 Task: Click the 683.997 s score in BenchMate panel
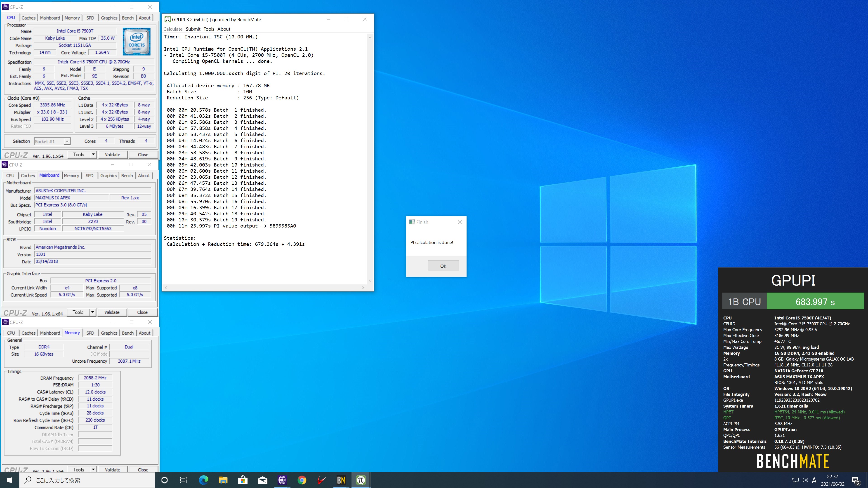[815, 301]
